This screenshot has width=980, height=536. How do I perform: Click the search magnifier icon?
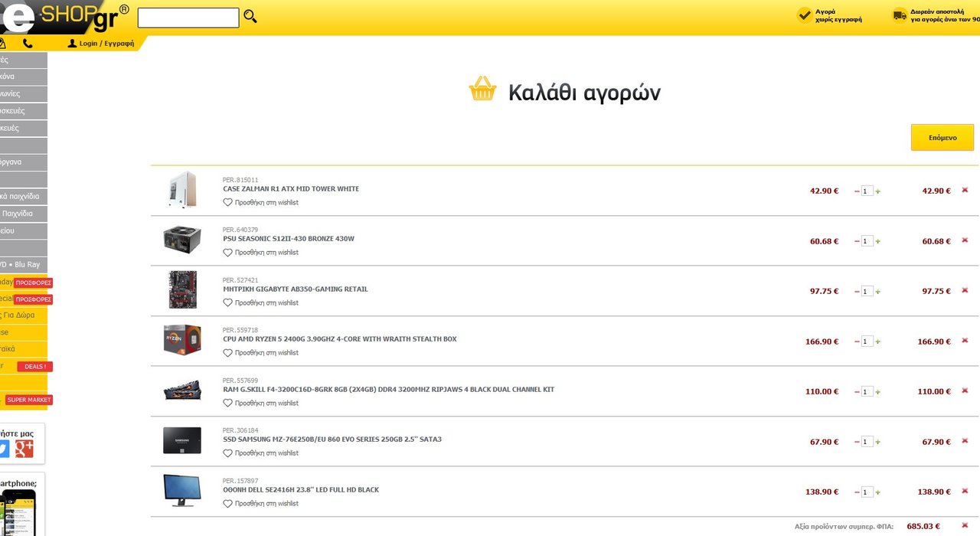pos(250,16)
